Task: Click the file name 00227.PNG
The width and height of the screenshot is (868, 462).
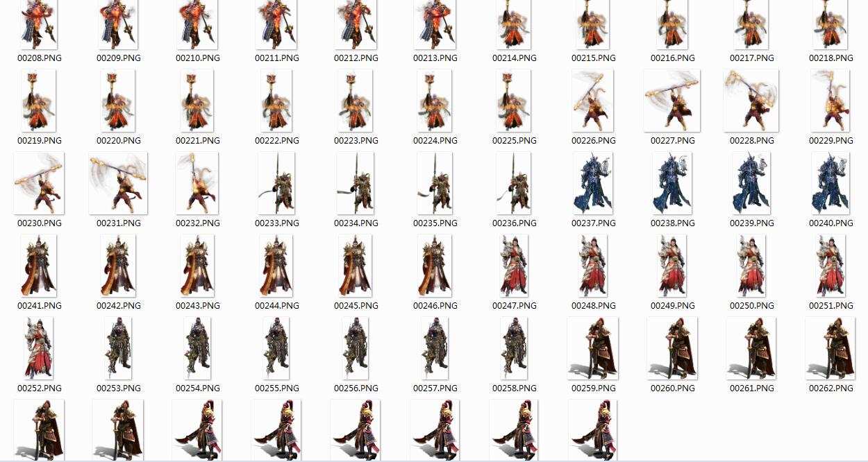Action: pyautogui.click(x=673, y=141)
